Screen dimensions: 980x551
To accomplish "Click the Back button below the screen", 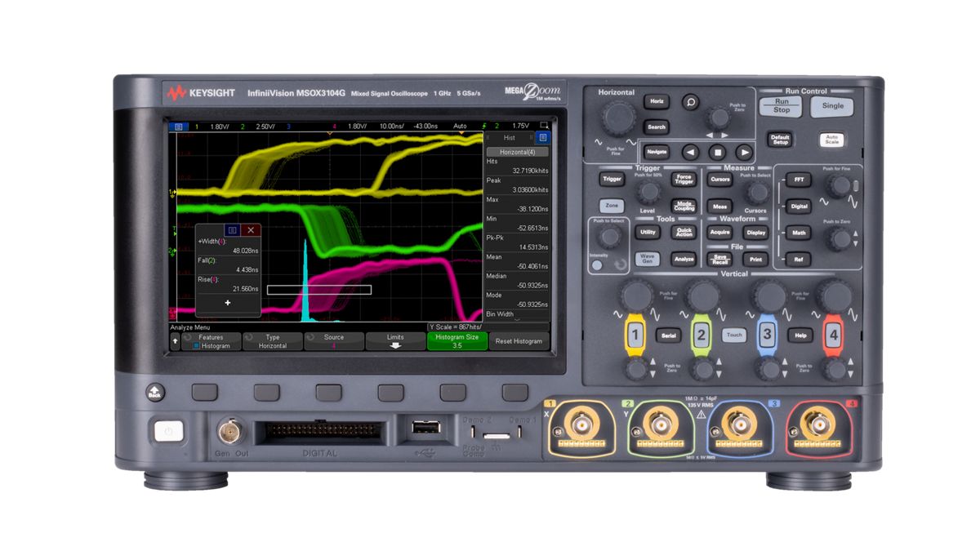I will [154, 393].
